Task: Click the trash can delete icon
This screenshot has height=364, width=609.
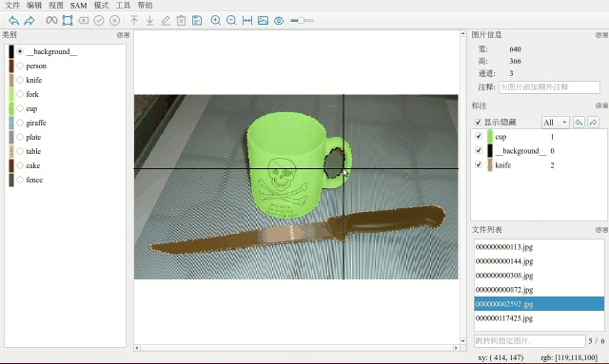Action: point(181,21)
